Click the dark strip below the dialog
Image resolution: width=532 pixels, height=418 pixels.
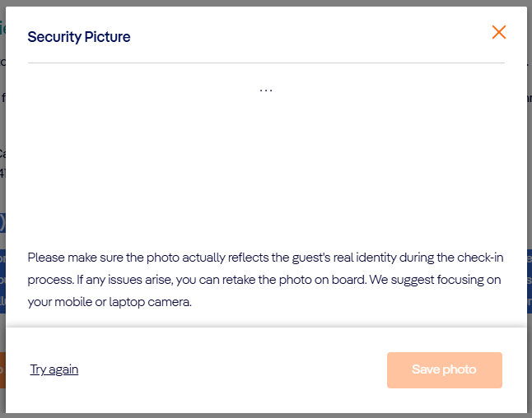point(265,415)
